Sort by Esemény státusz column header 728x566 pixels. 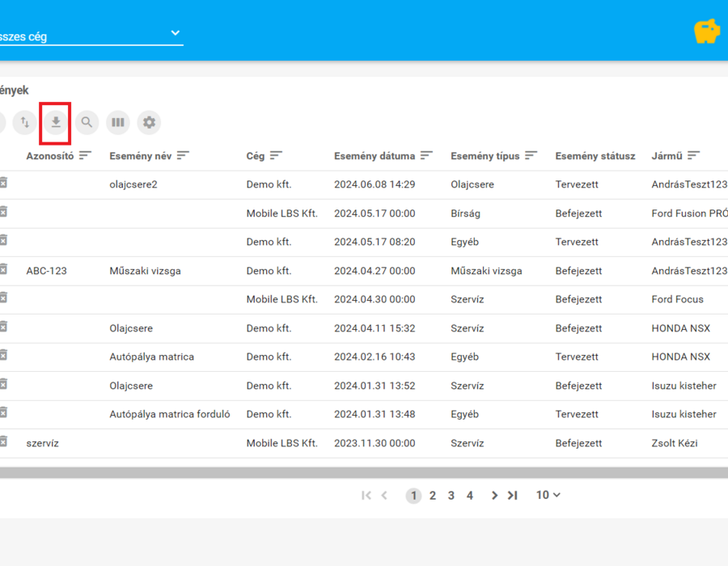595,156
